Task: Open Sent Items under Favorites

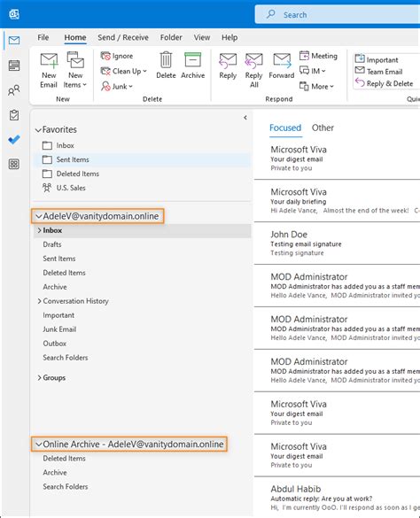Action: pyautogui.click(x=142, y=159)
